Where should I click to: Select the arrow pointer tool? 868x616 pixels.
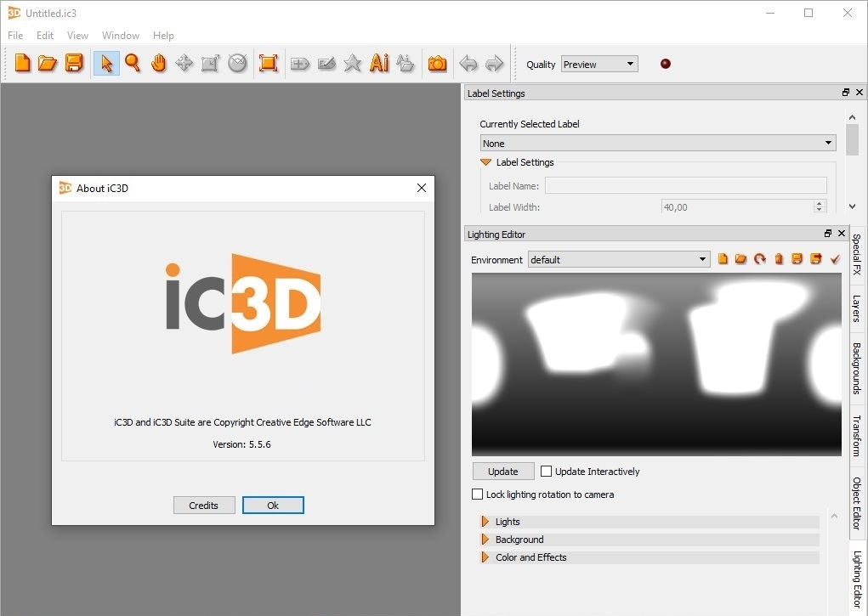point(106,63)
